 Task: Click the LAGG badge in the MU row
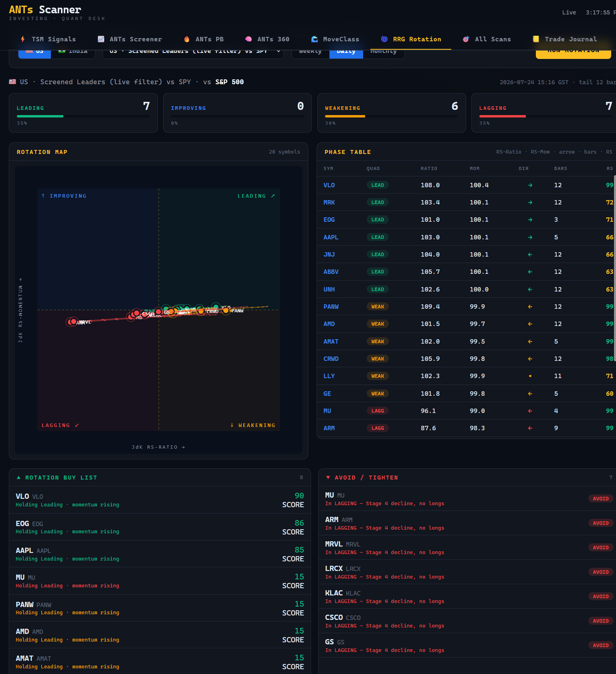[378, 411]
